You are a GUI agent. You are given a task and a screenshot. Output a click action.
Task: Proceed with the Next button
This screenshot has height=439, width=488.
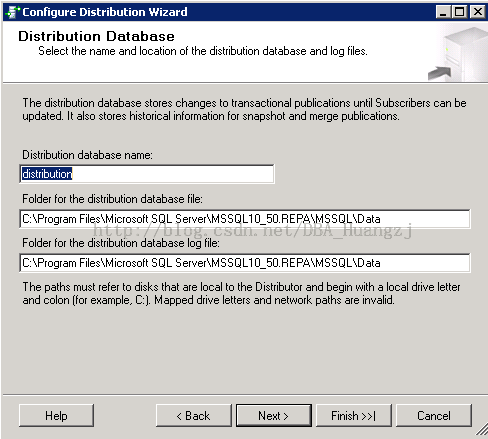[274, 416]
